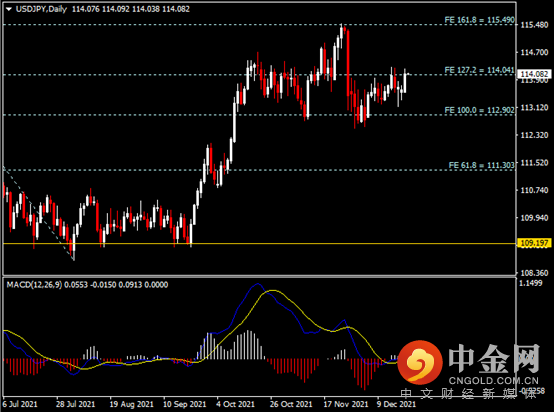Select the FE 100.0 = 112.902 label

click(x=479, y=110)
